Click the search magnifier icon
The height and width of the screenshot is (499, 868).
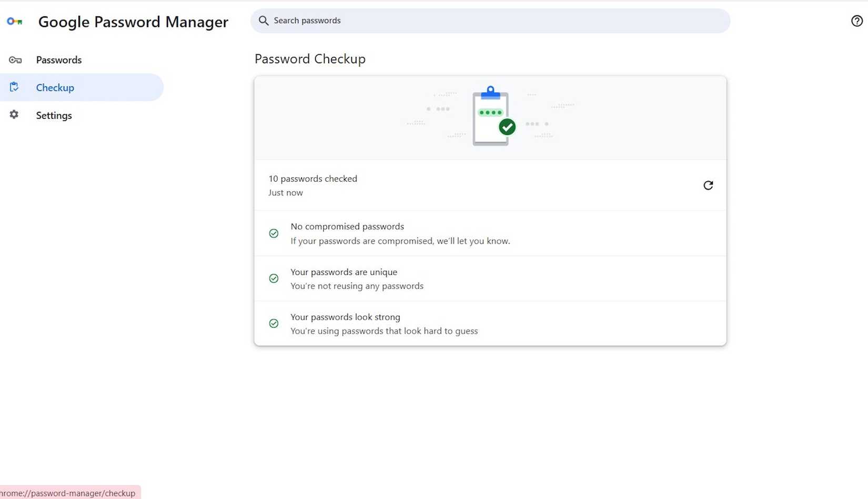[x=264, y=20]
